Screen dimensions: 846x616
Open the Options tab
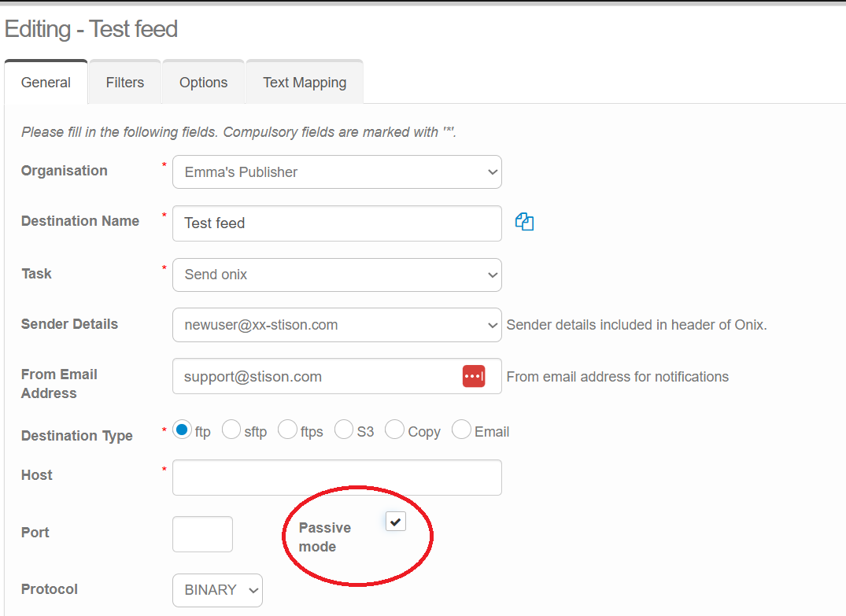point(203,83)
